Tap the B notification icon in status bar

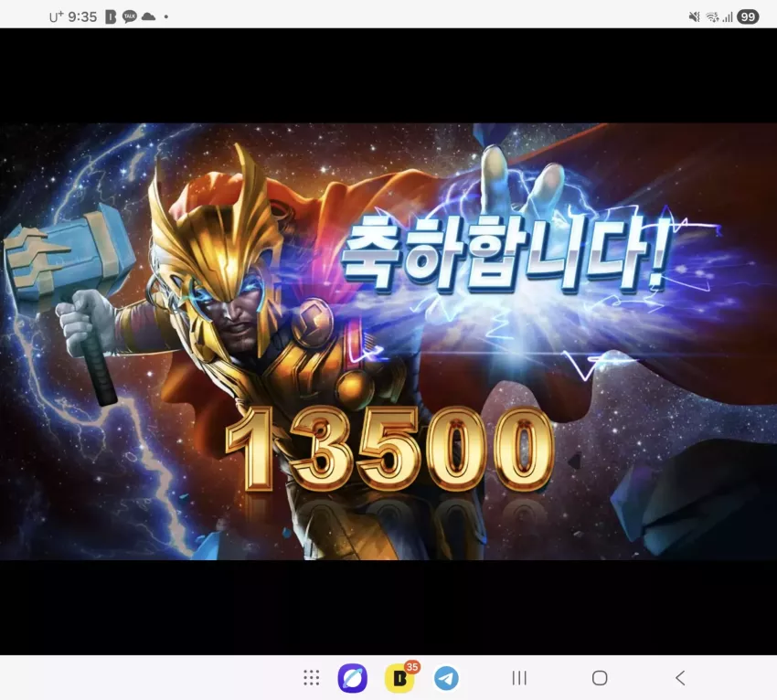coord(111,16)
